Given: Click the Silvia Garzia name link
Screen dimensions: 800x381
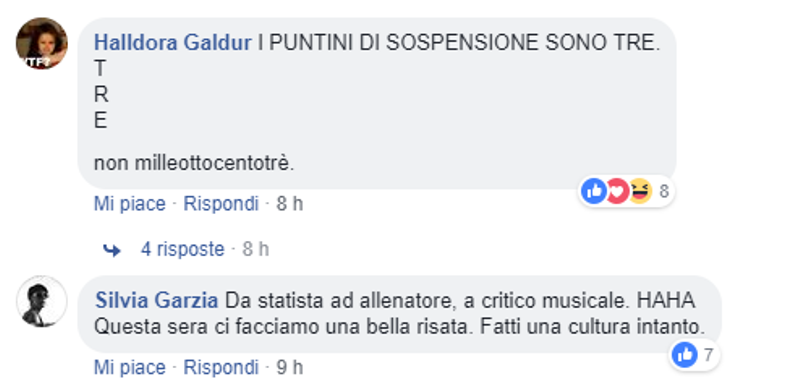Looking at the screenshot, I should pyautogui.click(x=157, y=301).
